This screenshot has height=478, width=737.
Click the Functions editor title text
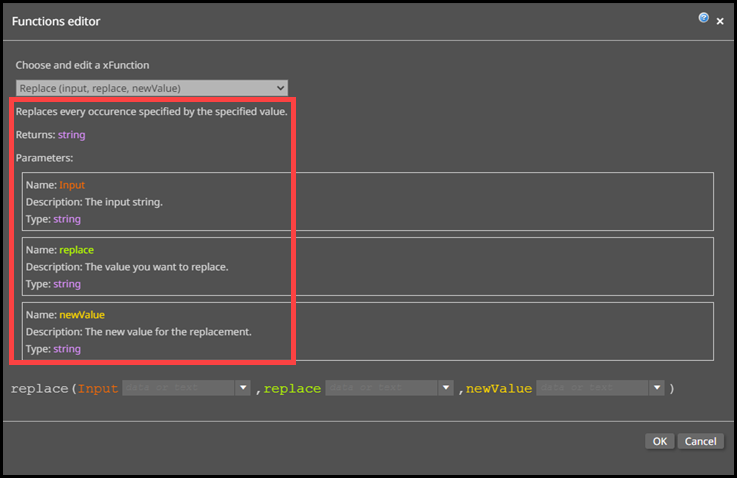[x=56, y=21]
